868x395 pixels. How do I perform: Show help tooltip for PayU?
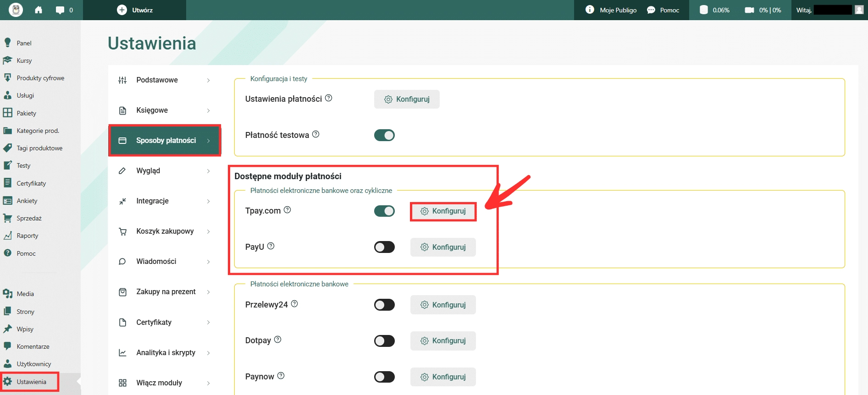pyautogui.click(x=271, y=246)
